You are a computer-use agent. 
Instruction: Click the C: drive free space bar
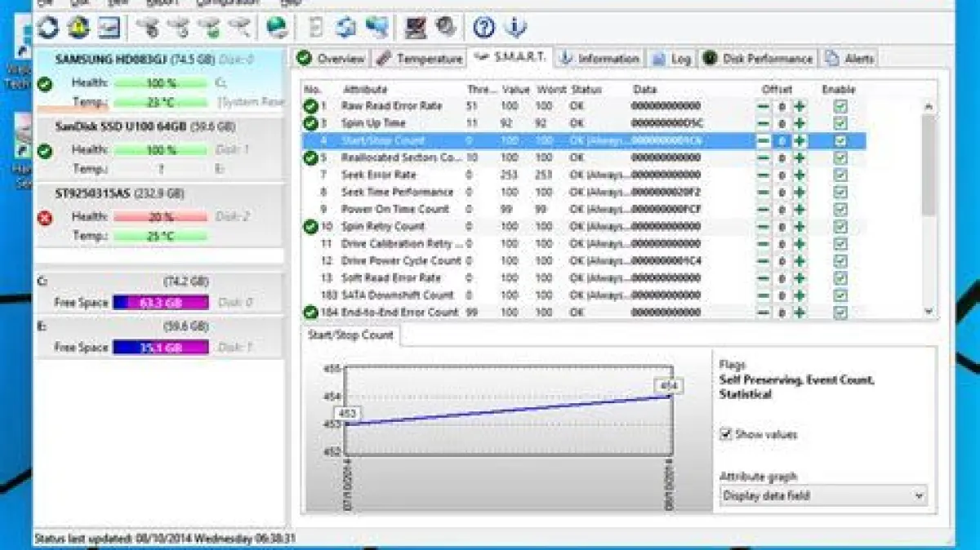click(160, 303)
